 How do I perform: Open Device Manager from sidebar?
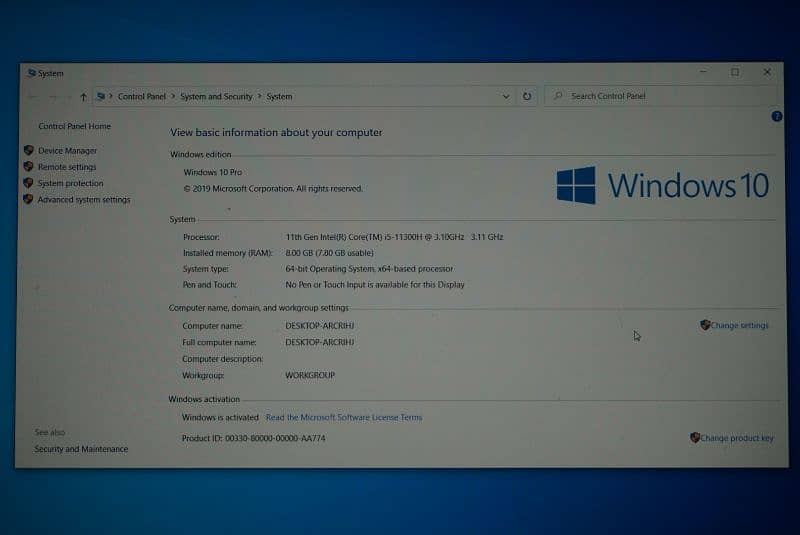coord(67,150)
